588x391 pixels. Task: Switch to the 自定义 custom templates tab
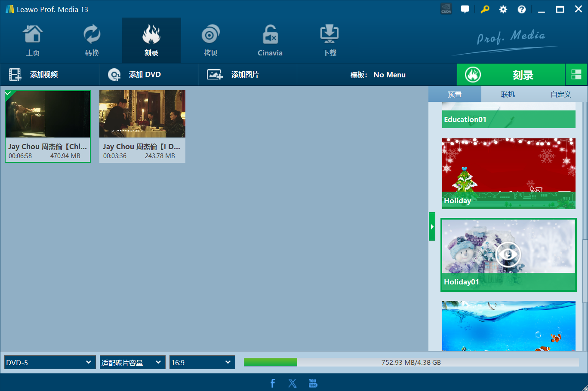coord(561,94)
